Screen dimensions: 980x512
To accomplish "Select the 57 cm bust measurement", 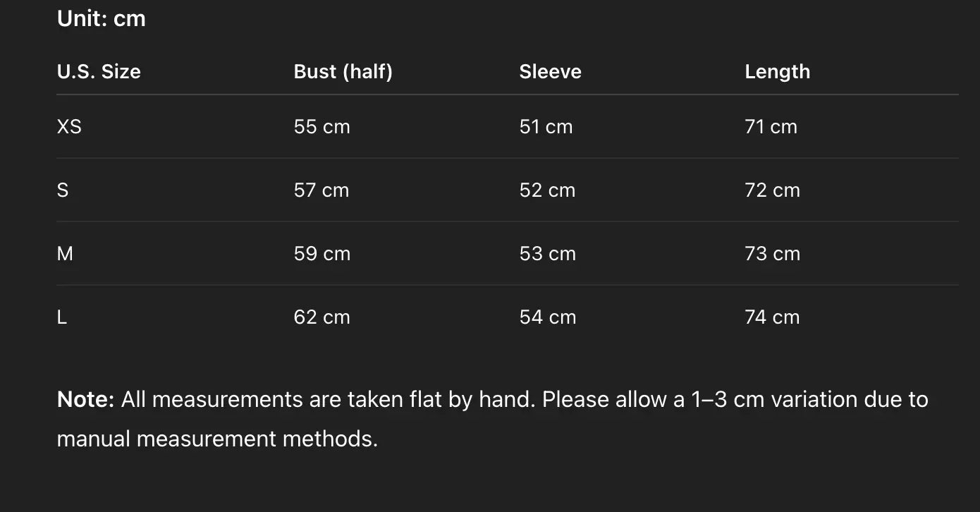I will click(321, 190).
